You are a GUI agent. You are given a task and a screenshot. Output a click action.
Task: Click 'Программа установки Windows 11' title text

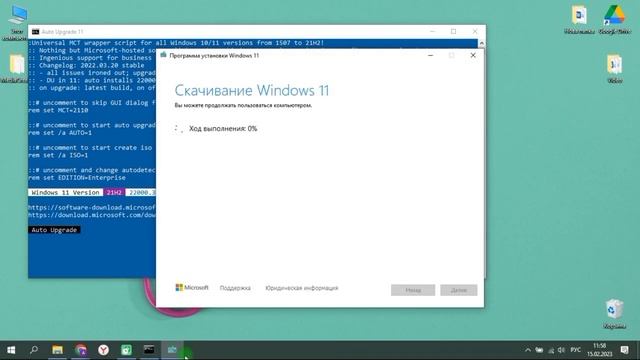[x=214, y=56]
